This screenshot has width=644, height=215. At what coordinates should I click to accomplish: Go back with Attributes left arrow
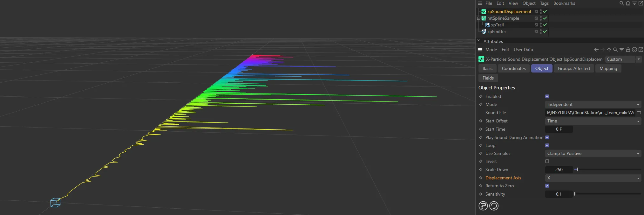596,50
